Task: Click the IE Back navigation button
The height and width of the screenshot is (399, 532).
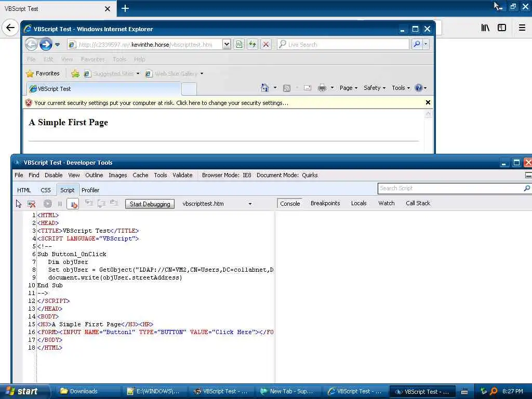Action: (31, 45)
